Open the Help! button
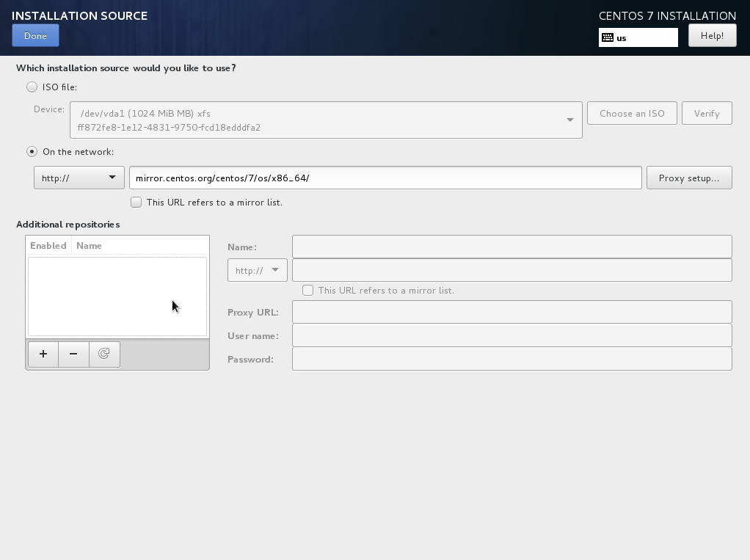The width and height of the screenshot is (750, 560). [713, 35]
